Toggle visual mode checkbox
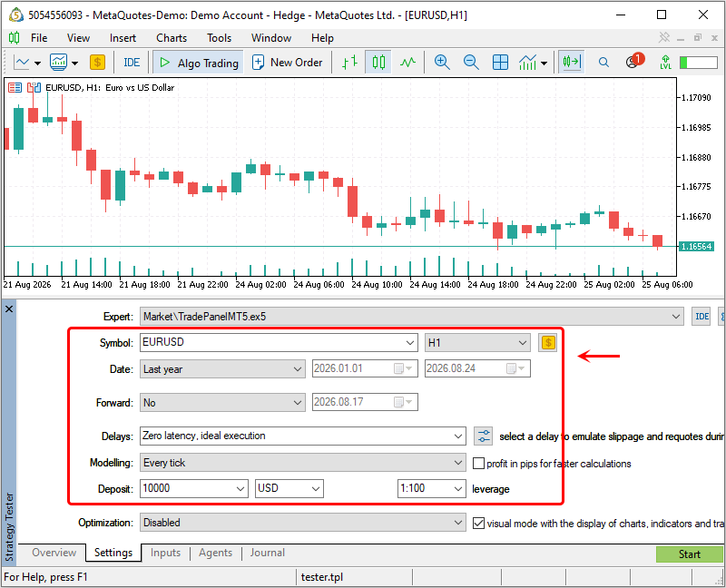The width and height of the screenshot is (726, 588). (479, 524)
